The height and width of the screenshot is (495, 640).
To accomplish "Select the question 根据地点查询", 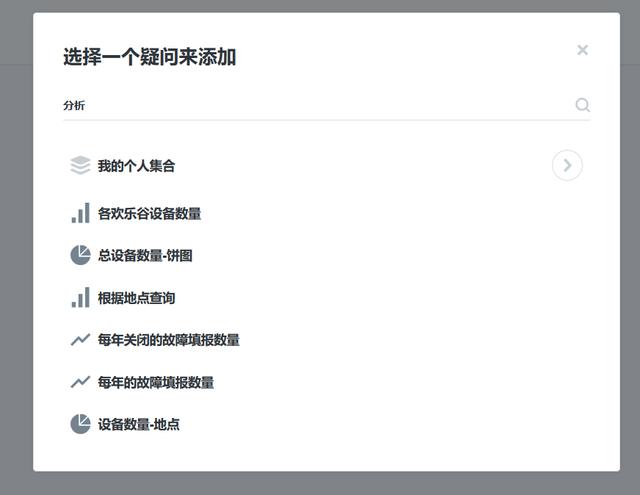I will click(x=136, y=298).
